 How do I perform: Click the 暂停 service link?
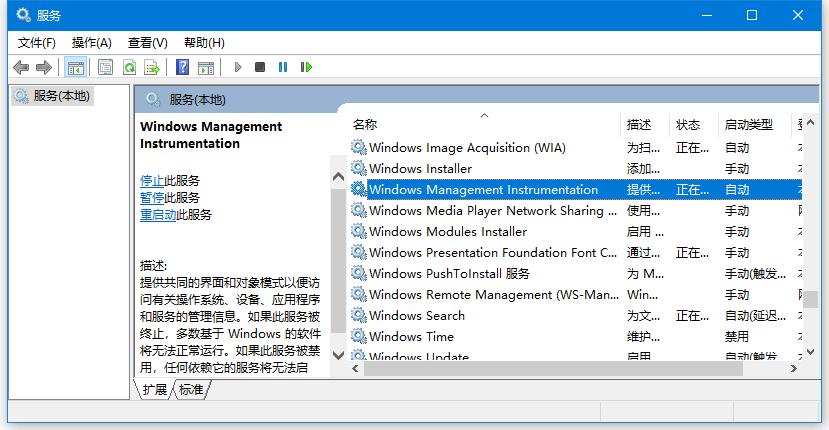pyautogui.click(x=152, y=198)
